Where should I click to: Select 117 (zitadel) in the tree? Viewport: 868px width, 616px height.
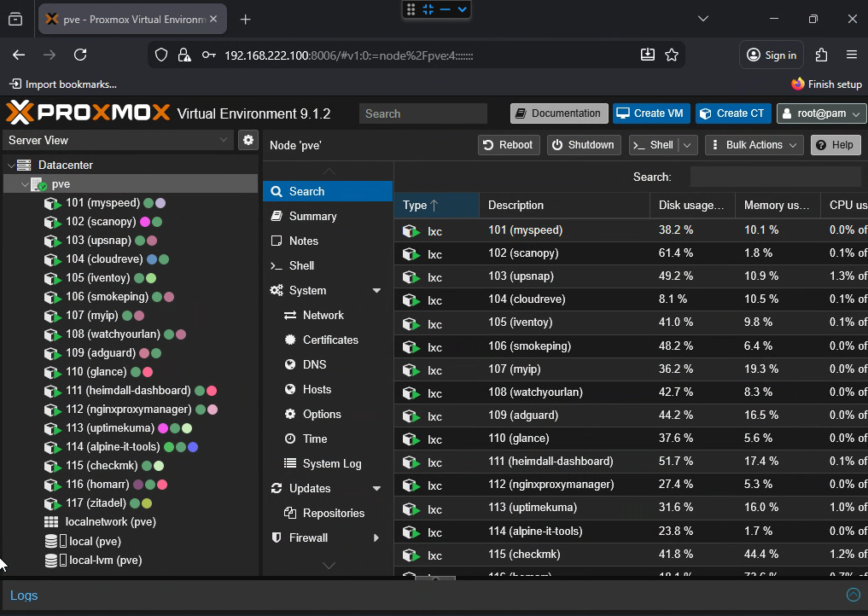pyautogui.click(x=96, y=503)
